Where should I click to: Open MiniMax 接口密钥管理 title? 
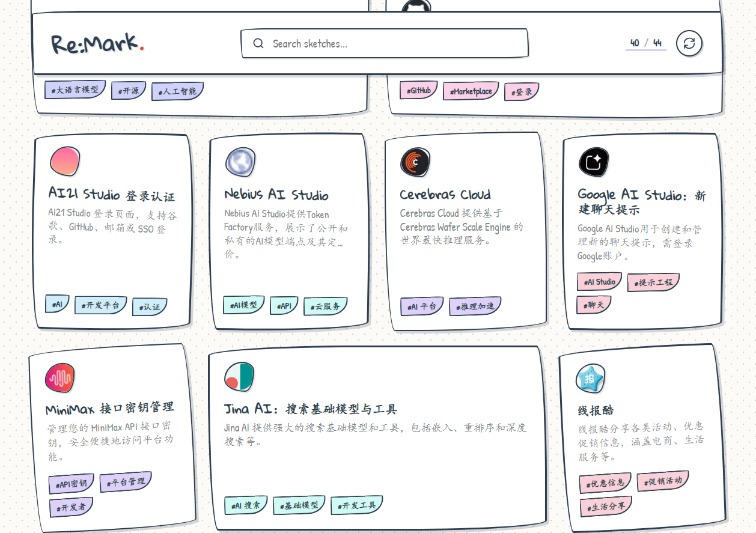coord(110,409)
